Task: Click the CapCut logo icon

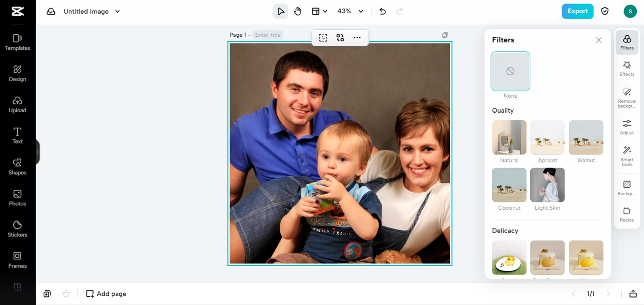Action: 18,11
